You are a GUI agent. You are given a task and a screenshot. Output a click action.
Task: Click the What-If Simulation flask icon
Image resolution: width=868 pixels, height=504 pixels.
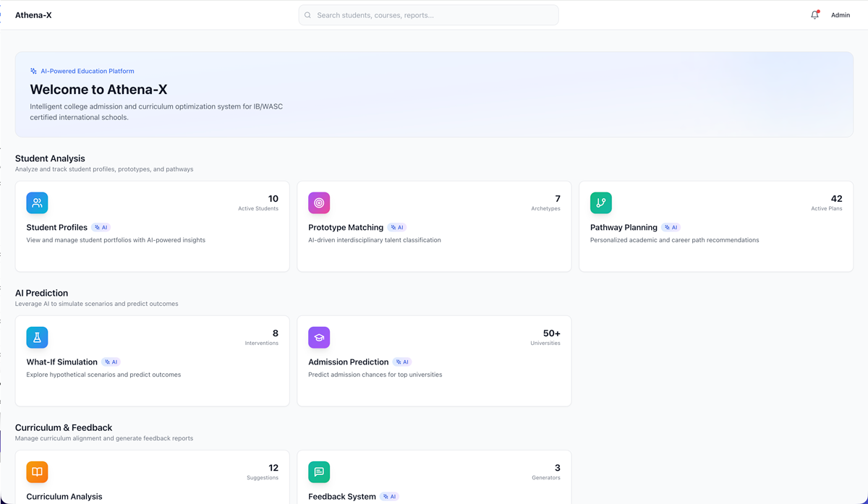pyautogui.click(x=37, y=338)
